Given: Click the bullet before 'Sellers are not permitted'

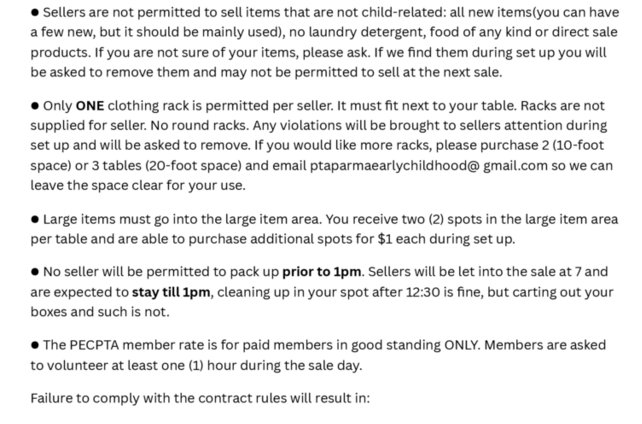Looking at the screenshot, I should point(35,13).
